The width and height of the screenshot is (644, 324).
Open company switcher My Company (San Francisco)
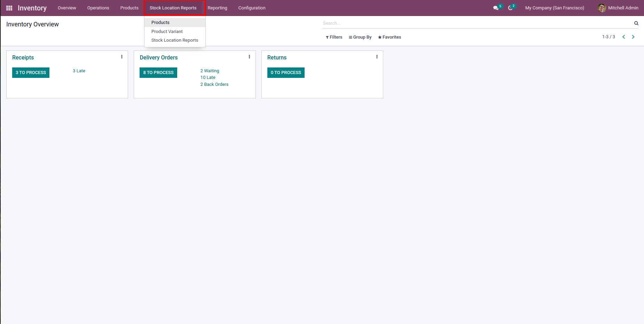coord(555,8)
